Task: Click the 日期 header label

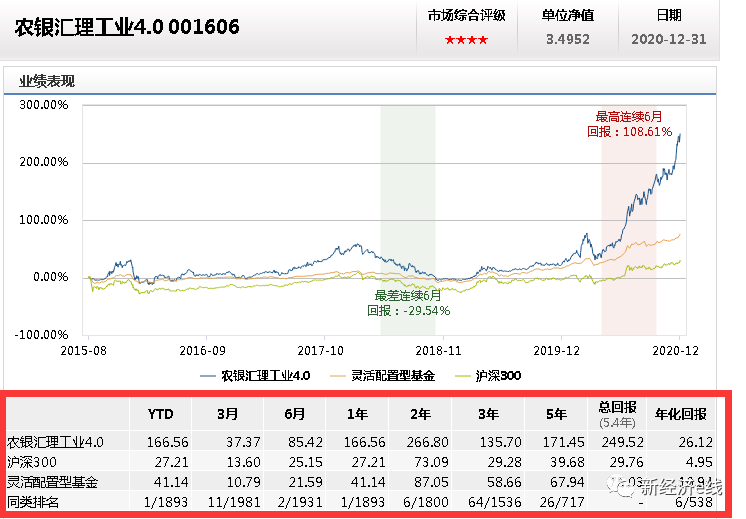Action: point(669,16)
